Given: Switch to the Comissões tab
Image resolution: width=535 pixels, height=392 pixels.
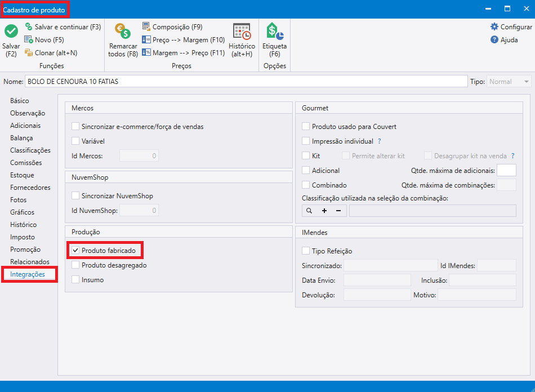Looking at the screenshot, I should [x=26, y=163].
